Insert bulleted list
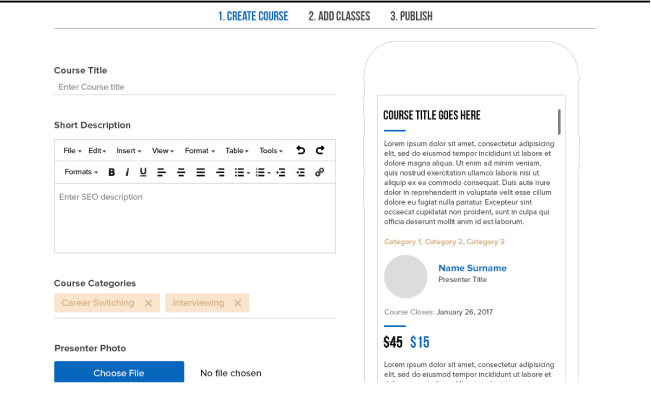The height and width of the screenshot is (401, 651). (240, 172)
